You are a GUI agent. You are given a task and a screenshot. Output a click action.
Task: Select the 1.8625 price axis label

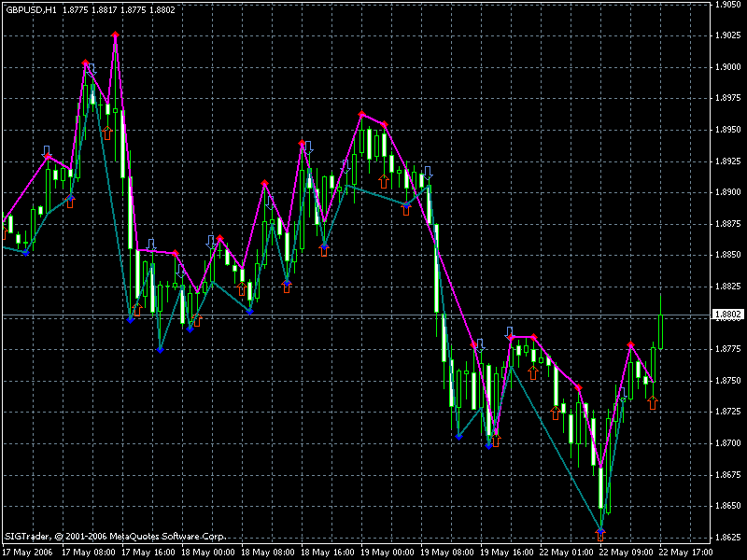click(728, 538)
